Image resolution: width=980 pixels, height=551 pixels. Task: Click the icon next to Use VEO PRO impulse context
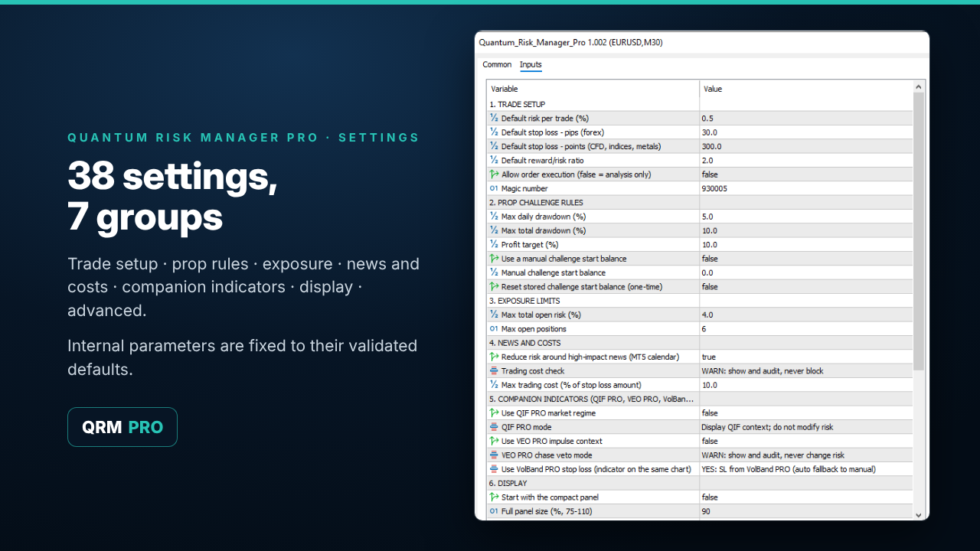pyautogui.click(x=494, y=441)
